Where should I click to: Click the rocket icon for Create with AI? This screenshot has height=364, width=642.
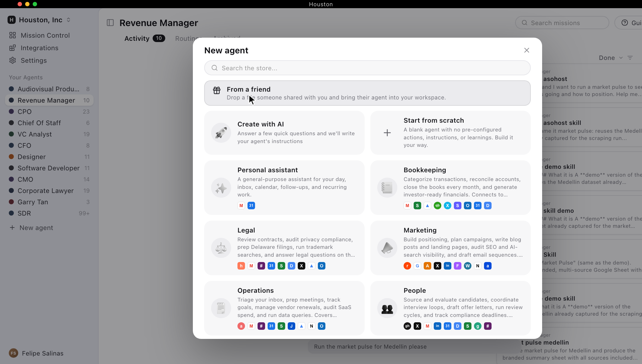click(x=221, y=133)
